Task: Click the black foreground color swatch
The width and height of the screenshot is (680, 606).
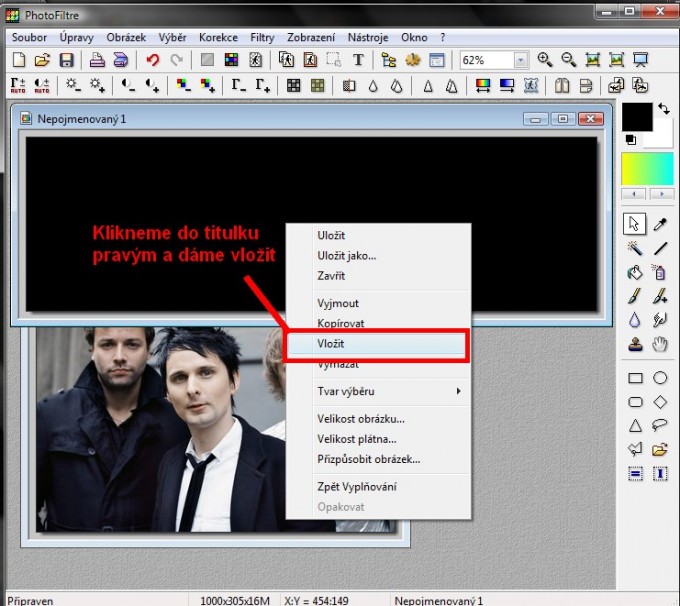Action: [x=637, y=117]
